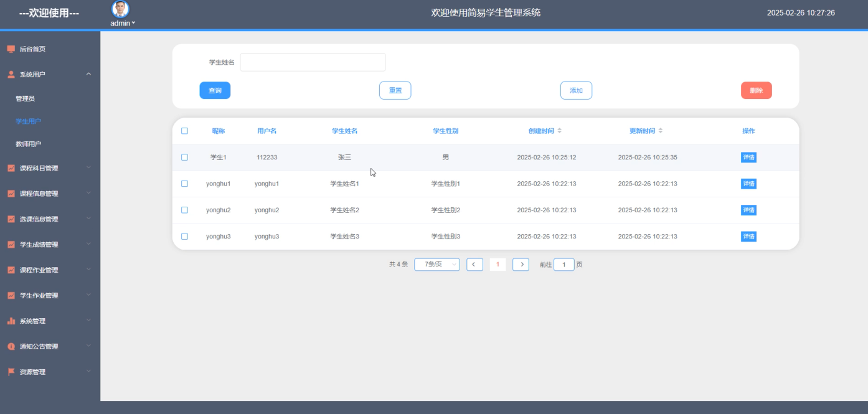This screenshot has height=414, width=868.
Task: Click the 课程作业管理 chart icon
Action: [x=11, y=270]
